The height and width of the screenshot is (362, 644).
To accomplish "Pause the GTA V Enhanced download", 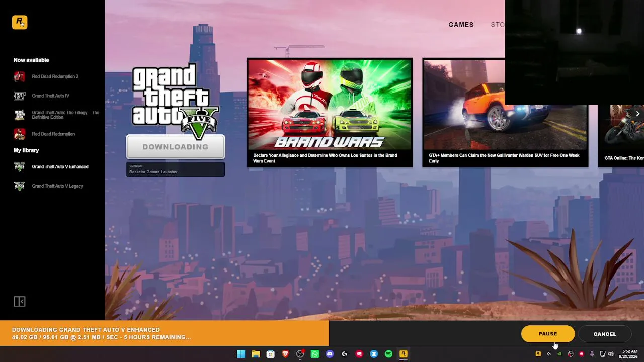I will 548,334.
